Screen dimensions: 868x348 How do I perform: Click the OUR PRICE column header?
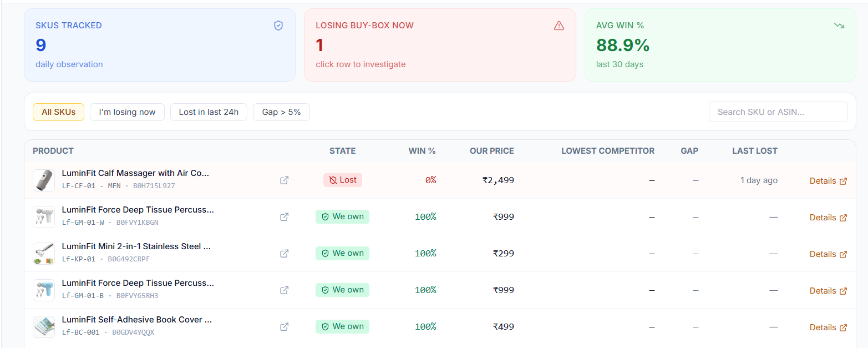[x=492, y=151]
